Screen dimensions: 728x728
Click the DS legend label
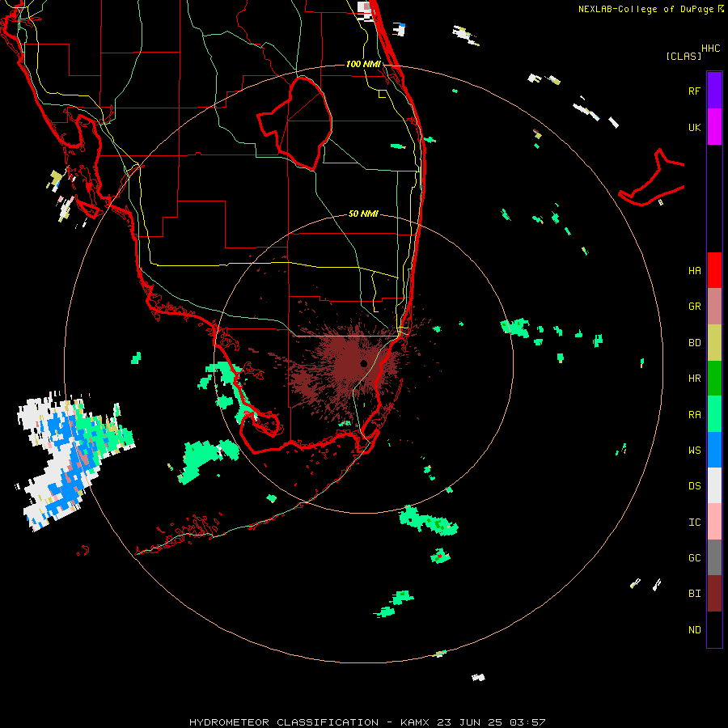pos(694,486)
